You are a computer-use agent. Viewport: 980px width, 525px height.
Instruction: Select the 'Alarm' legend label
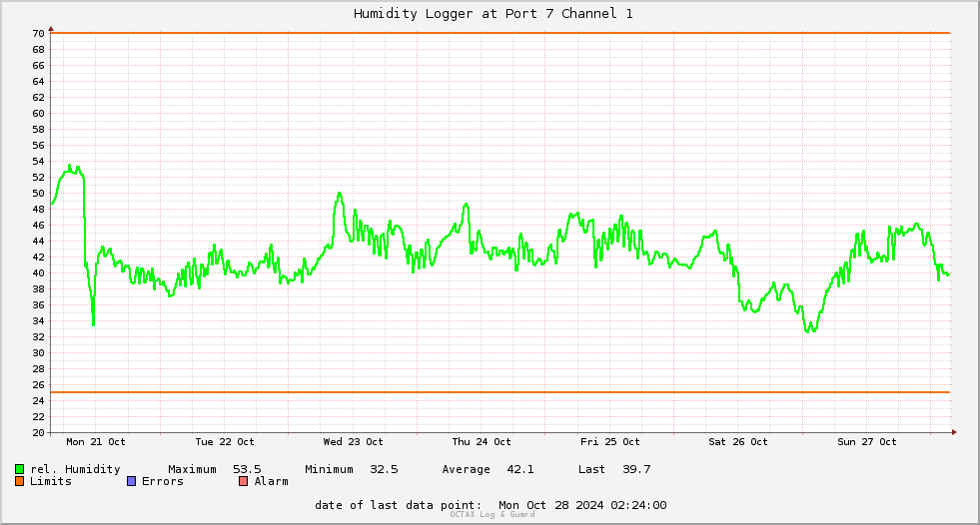pyautogui.click(x=272, y=481)
